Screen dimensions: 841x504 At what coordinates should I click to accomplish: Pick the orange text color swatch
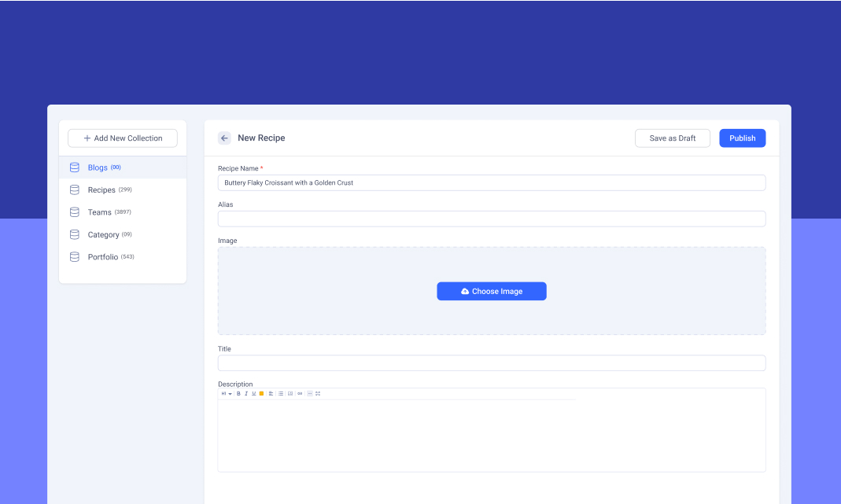(x=261, y=393)
